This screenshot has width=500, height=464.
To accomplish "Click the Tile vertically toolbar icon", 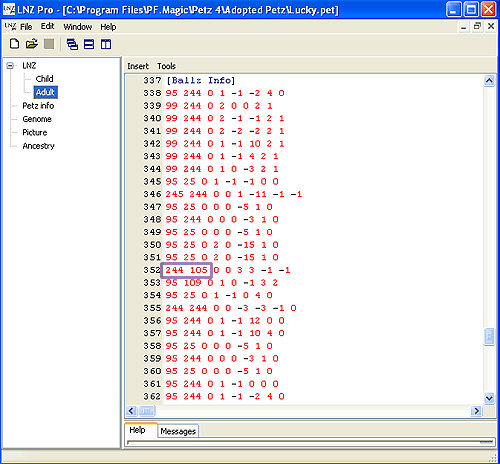I will (106, 44).
